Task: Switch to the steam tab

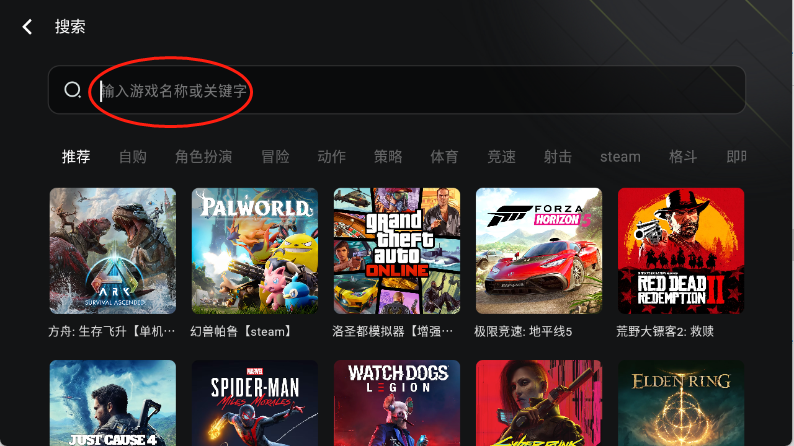Action: click(x=620, y=157)
